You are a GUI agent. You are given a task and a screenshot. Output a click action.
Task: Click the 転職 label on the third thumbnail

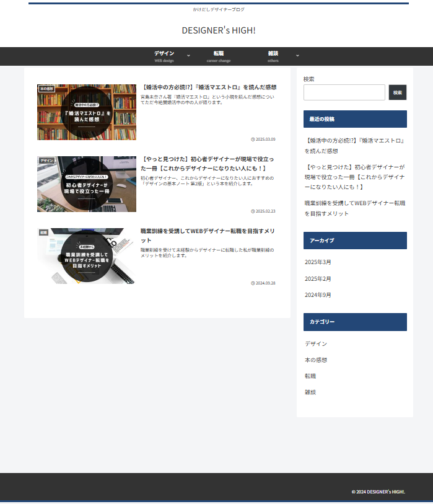(43, 232)
